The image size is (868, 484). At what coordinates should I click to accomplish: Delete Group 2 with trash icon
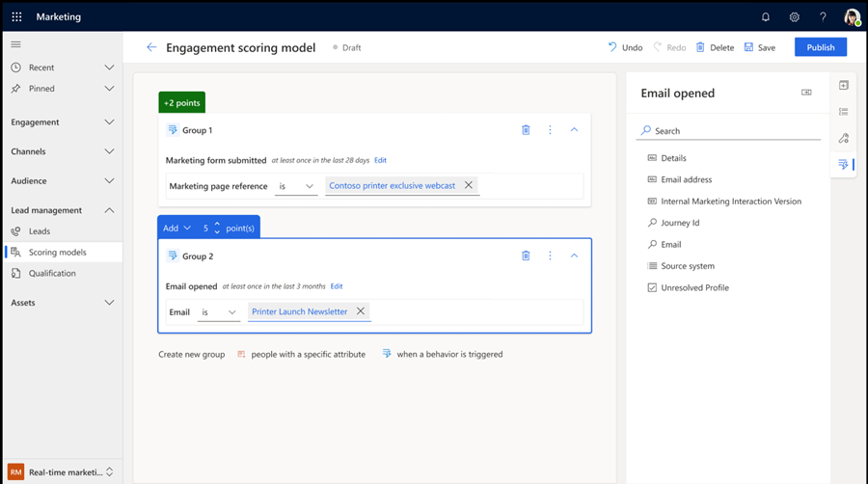[526, 255]
